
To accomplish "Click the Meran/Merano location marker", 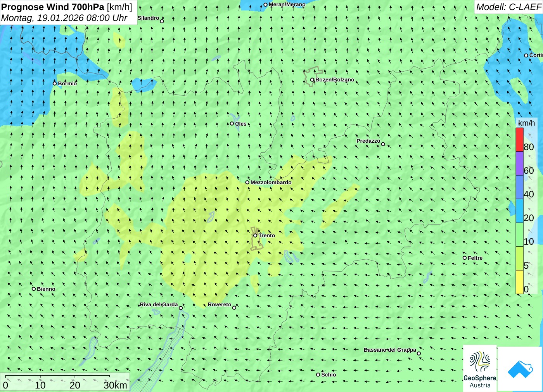I will (266, 5).
